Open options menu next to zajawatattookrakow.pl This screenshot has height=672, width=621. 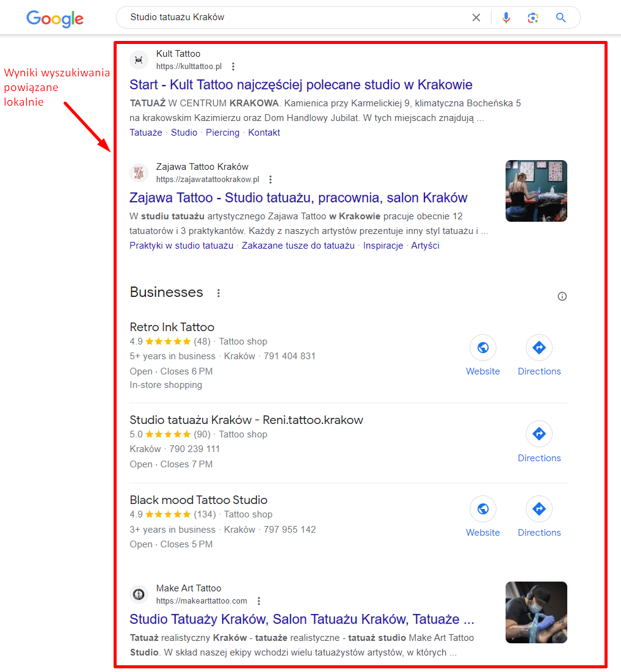coord(271,180)
